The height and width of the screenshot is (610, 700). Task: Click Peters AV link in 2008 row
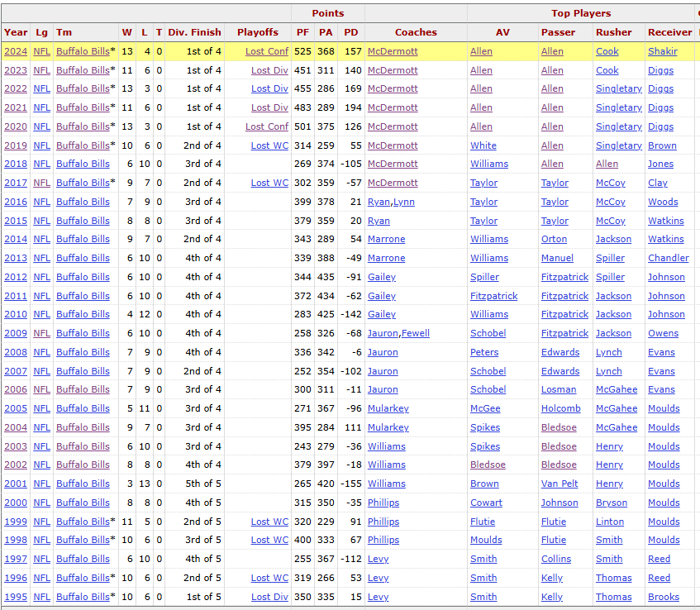(484, 352)
